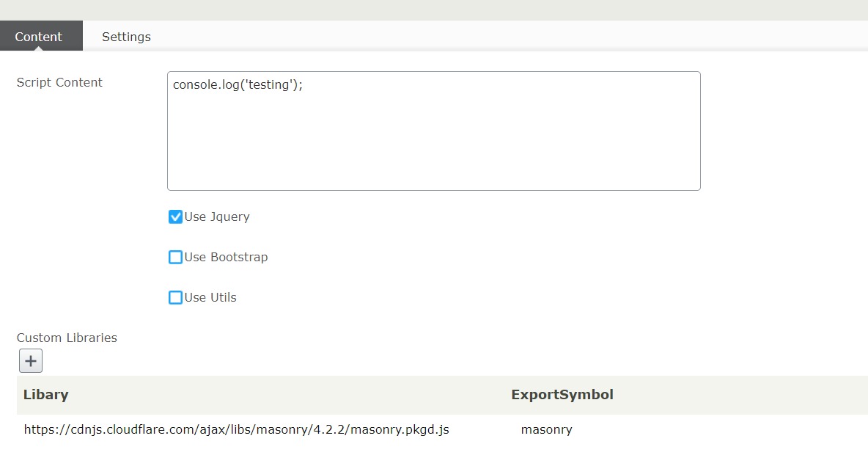Click the Script Content field label

59,83
